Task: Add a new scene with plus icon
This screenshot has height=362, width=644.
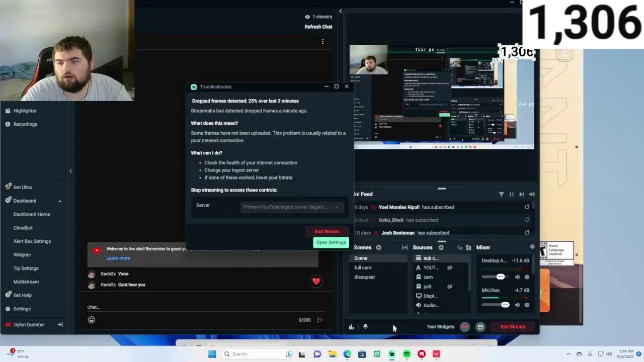Action: pos(378,247)
